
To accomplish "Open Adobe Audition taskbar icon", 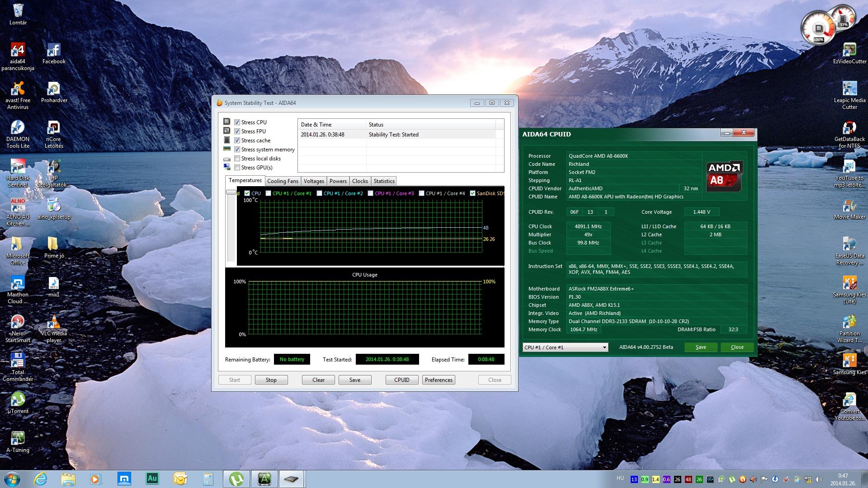I will 152,479.
